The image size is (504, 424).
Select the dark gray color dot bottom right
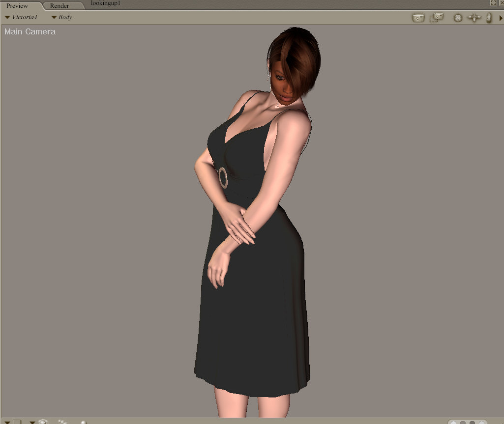[x=472, y=423]
